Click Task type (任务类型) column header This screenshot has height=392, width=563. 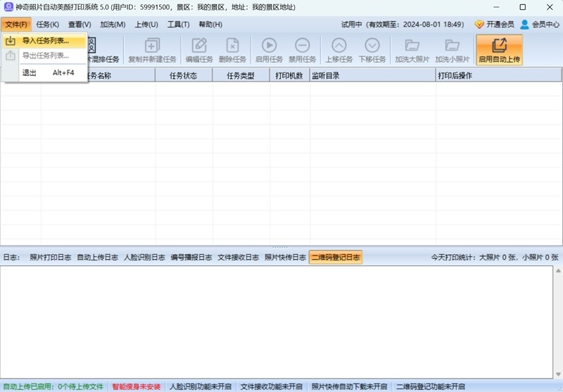click(241, 75)
